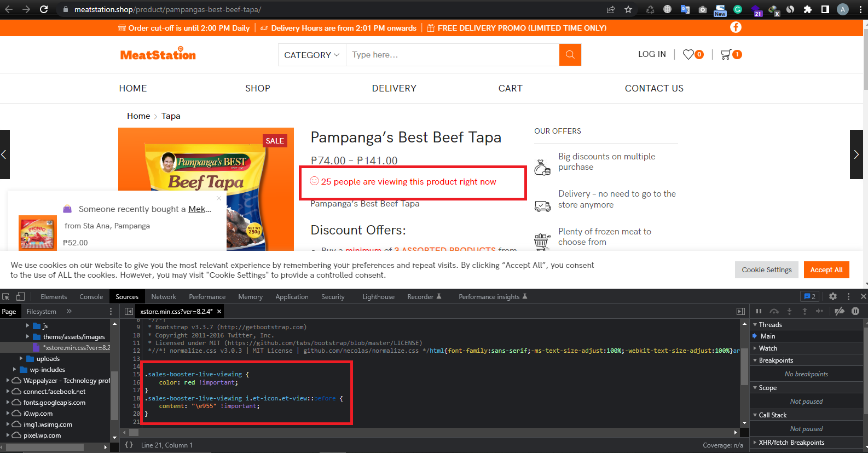
Task: Switch to the Elements tab
Action: [54, 296]
